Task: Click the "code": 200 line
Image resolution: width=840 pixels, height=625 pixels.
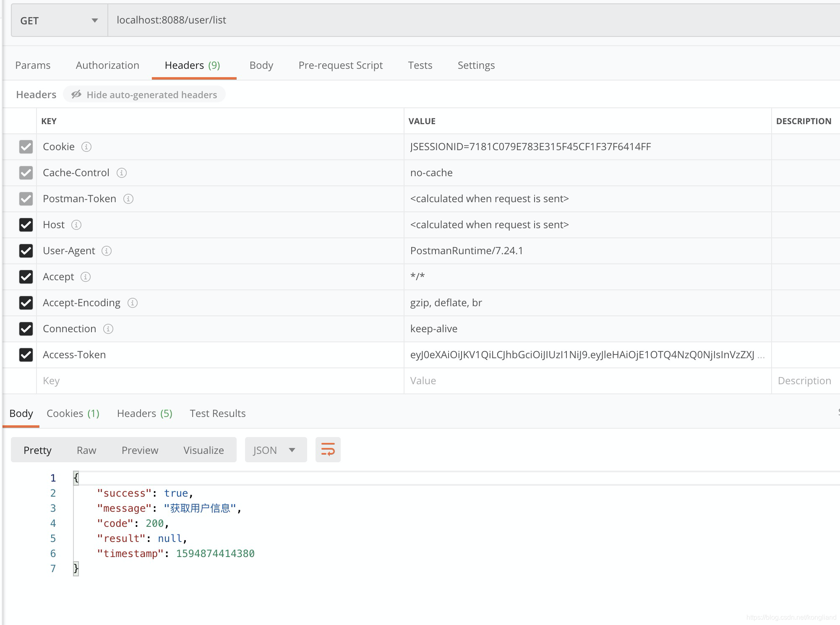Action: tap(133, 523)
